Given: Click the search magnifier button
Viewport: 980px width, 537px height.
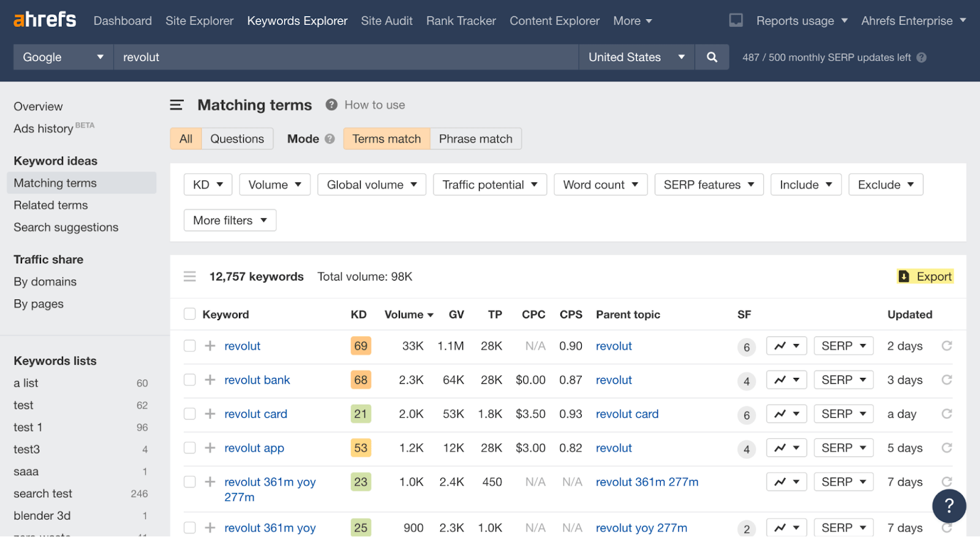Looking at the screenshot, I should point(712,57).
